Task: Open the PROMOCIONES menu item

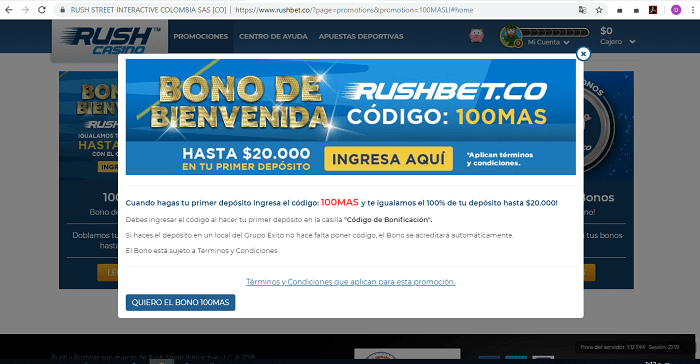Action: [200, 37]
